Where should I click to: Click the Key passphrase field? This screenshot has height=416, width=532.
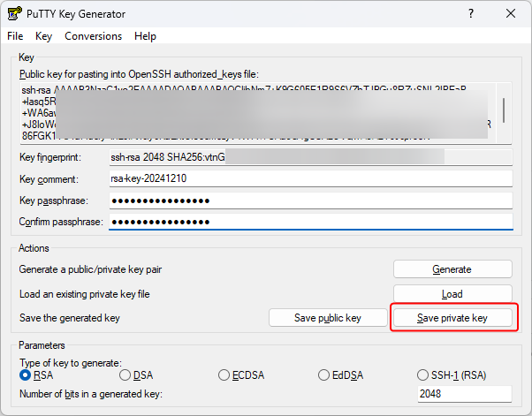pos(311,200)
